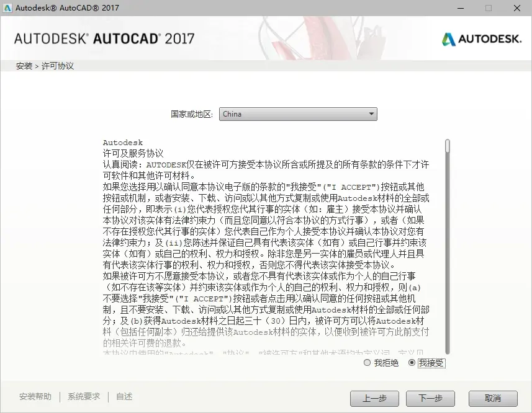Close the AutoCAD 2017 installer window
Image resolution: width=532 pixels, height=413 pixels.
click(x=516, y=8)
